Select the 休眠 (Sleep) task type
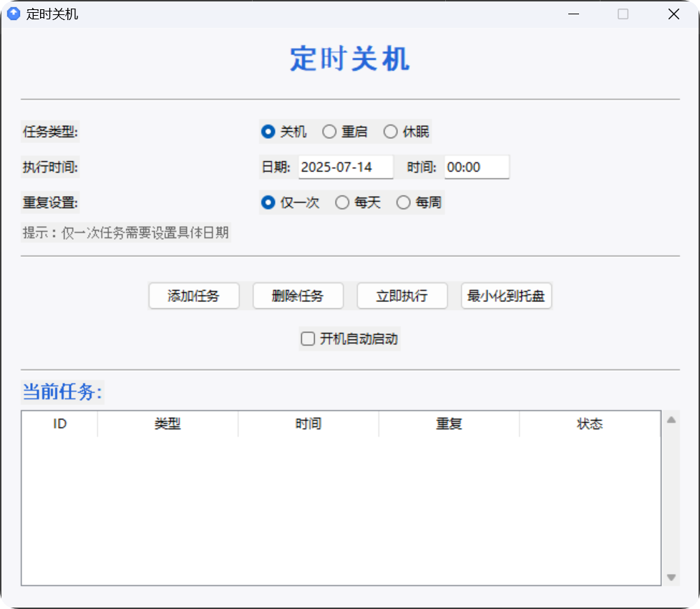Screen dimensions: 700x609 391,132
